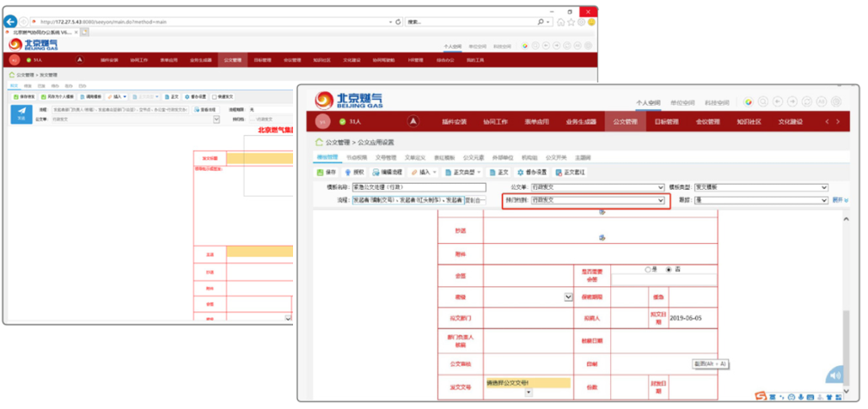
Task: Click the 授权 authorize button in front toolbar
Action: pos(355,172)
